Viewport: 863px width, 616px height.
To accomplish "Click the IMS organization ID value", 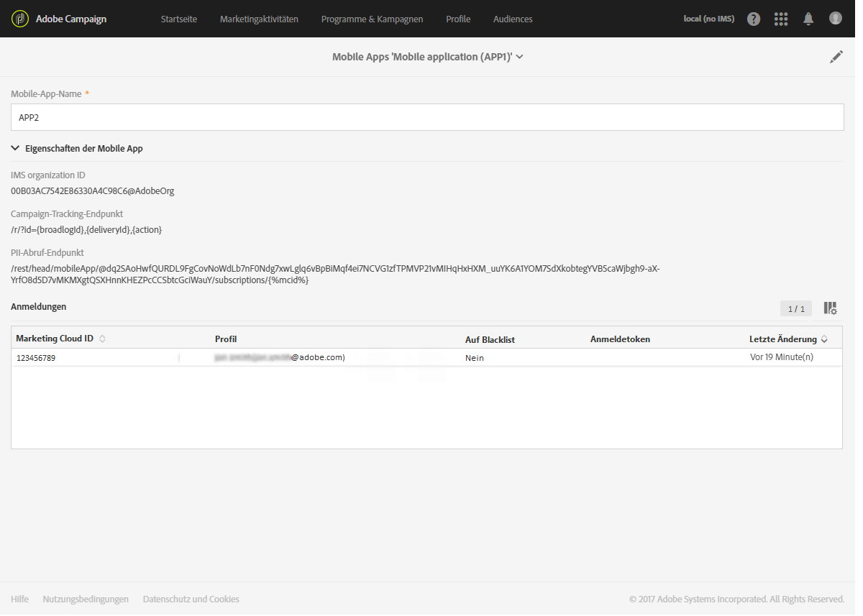I will tap(93, 191).
